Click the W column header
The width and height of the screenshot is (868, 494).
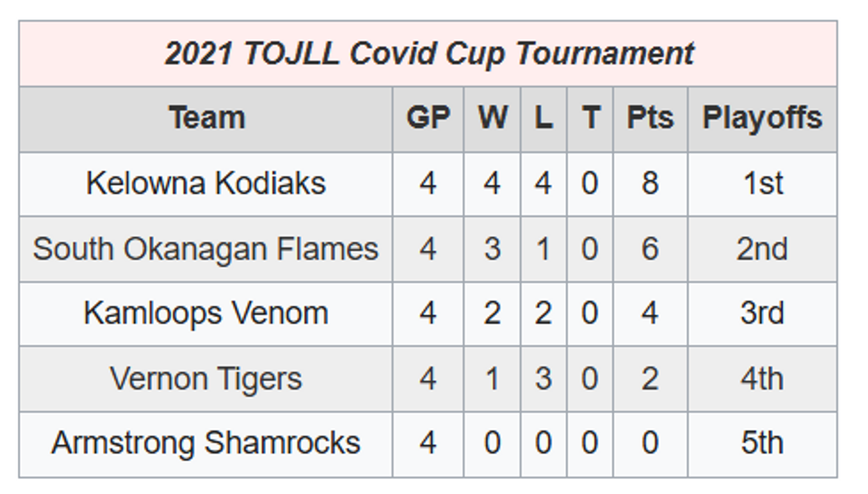point(492,118)
